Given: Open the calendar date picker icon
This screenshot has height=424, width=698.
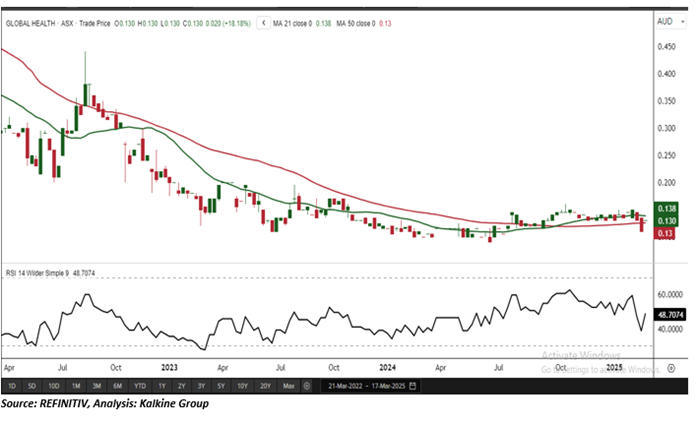Looking at the screenshot, I should tap(413, 386).
